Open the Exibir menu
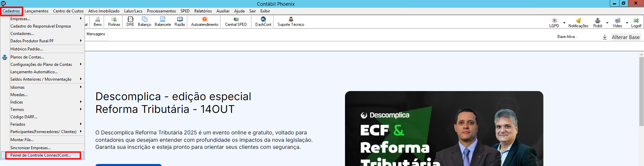The width and height of the screenshot is (644, 166). [x=265, y=11]
